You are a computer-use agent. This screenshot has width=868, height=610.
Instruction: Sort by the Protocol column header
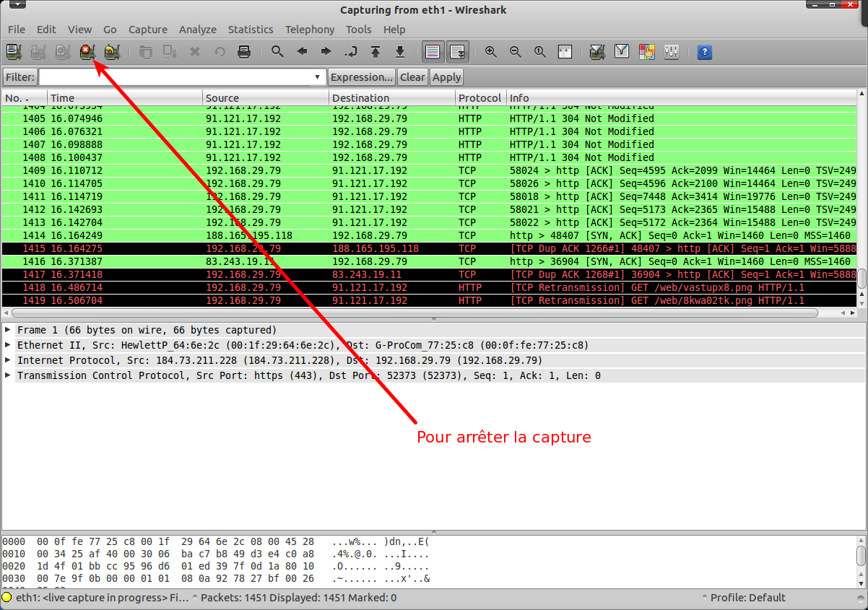tap(481, 98)
